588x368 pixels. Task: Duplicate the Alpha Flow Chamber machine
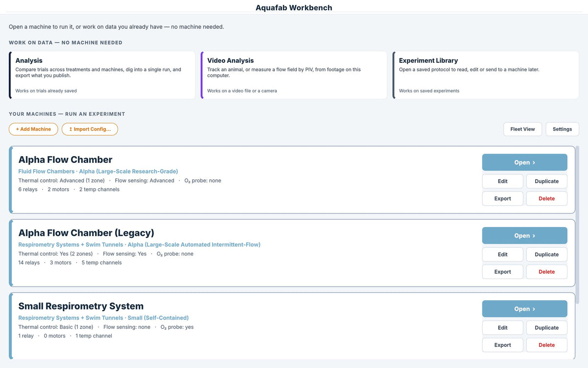(547, 181)
